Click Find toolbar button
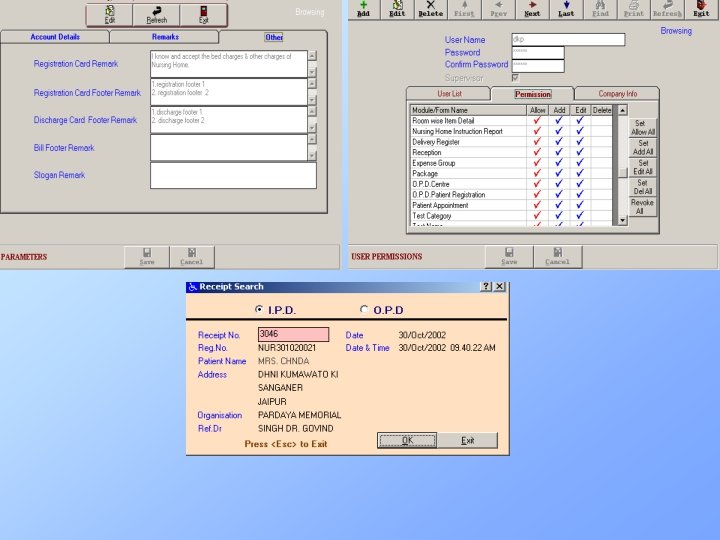Image resolution: width=720 pixels, height=540 pixels. coord(600,9)
